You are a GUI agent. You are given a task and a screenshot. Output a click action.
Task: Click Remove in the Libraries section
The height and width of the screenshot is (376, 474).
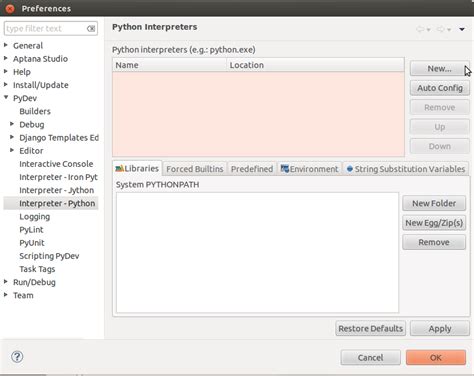(434, 242)
